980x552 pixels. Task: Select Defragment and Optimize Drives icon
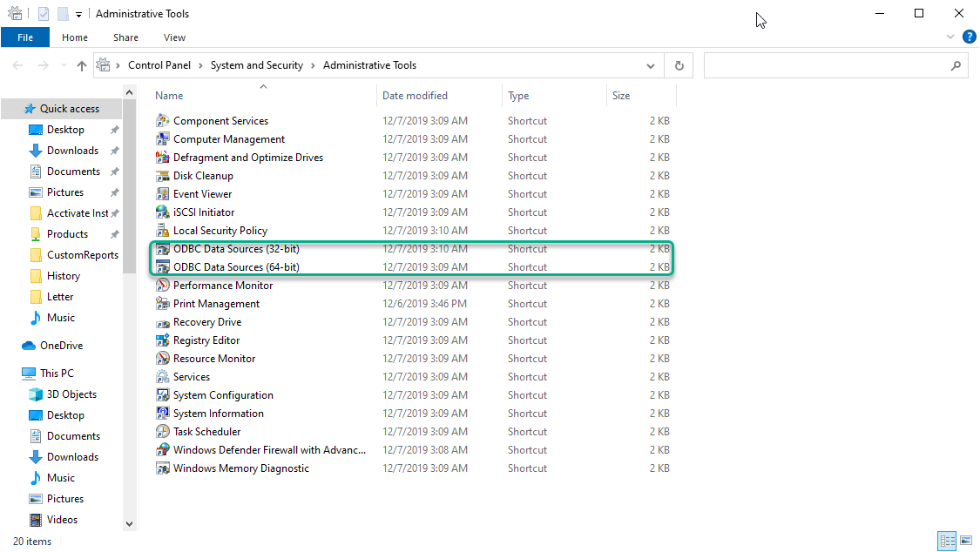click(163, 157)
